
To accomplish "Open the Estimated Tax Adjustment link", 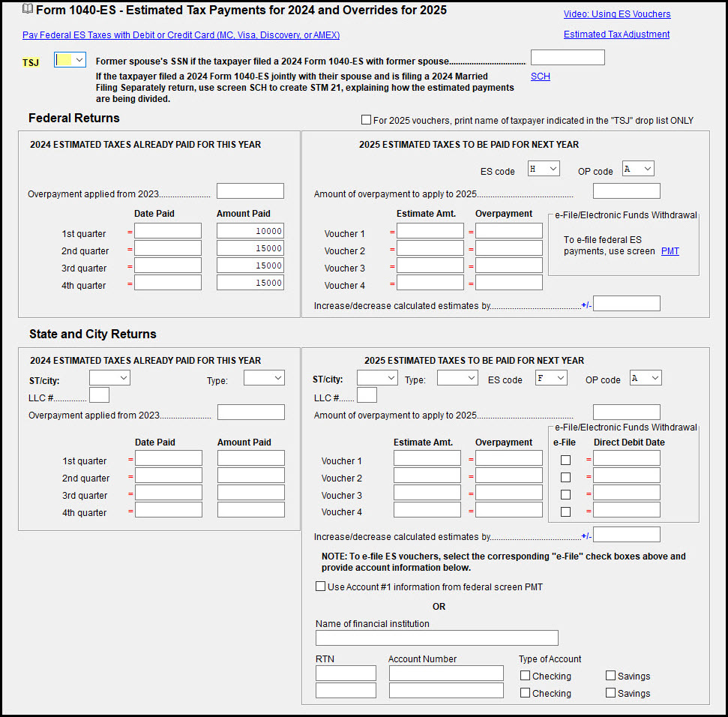I will [616, 34].
